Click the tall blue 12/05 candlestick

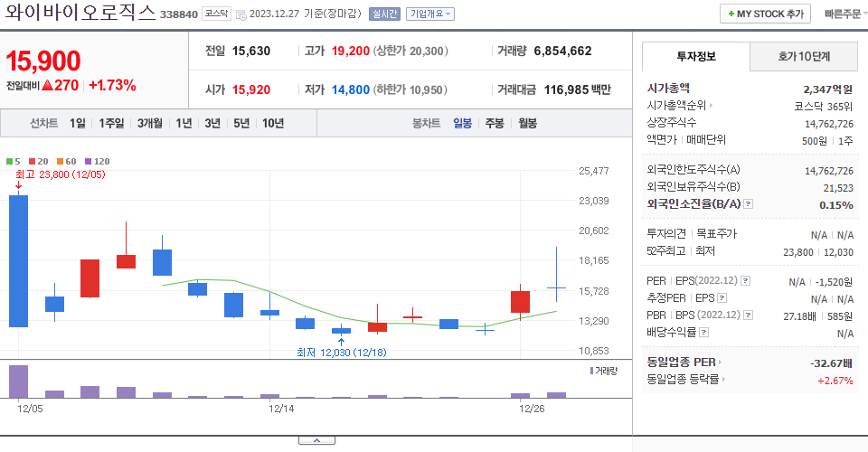click(x=18, y=261)
